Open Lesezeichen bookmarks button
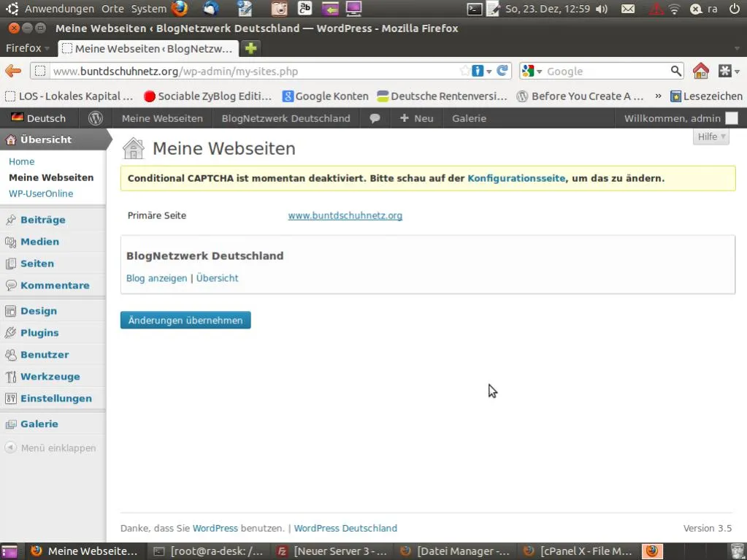747x560 pixels. [706, 96]
